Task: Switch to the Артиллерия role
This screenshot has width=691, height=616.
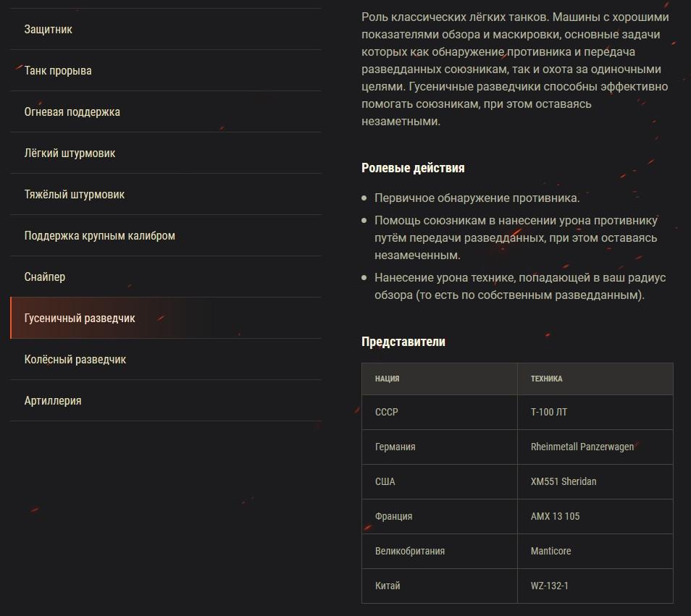Action: click(x=53, y=401)
